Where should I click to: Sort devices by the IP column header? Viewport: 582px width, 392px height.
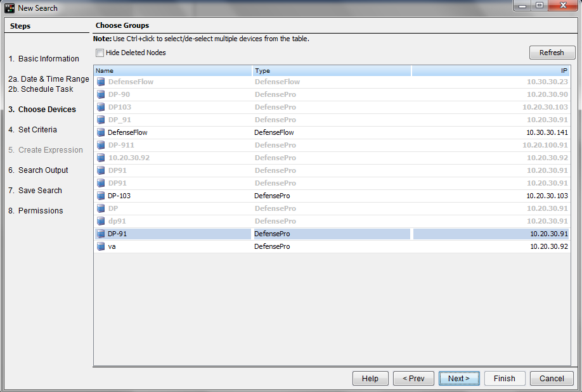point(491,71)
